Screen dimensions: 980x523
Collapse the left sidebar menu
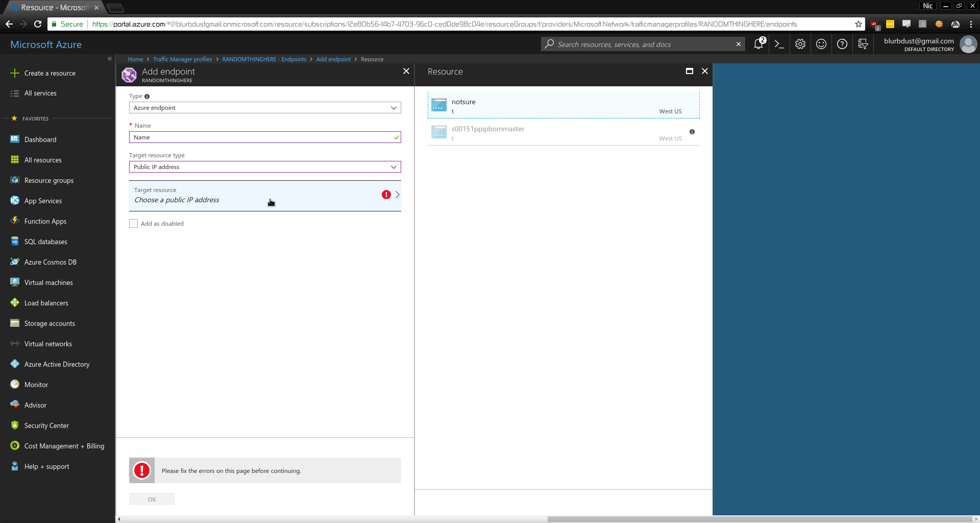click(110, 59)
